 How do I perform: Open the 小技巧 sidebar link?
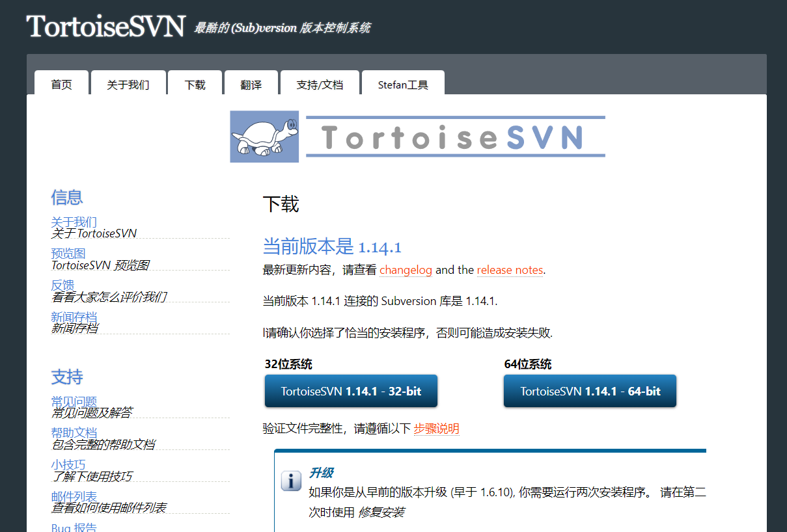point(68,464)
